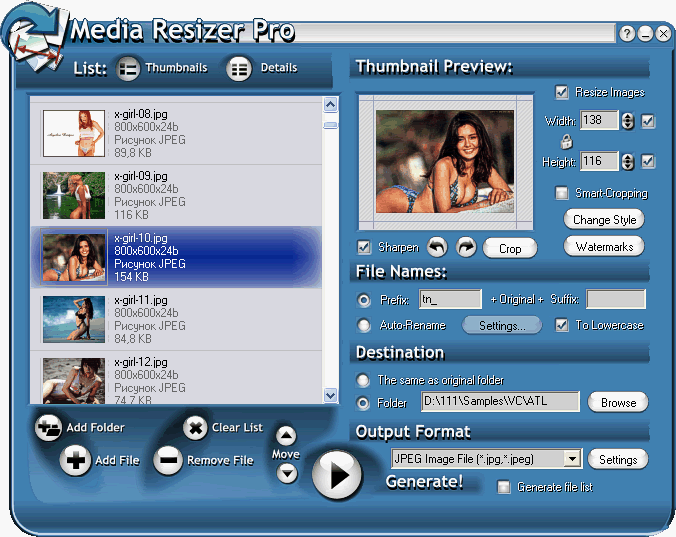Open the Output Format dropdown
The height and width of the screenshot is (537, 676).
pos(572,459)
